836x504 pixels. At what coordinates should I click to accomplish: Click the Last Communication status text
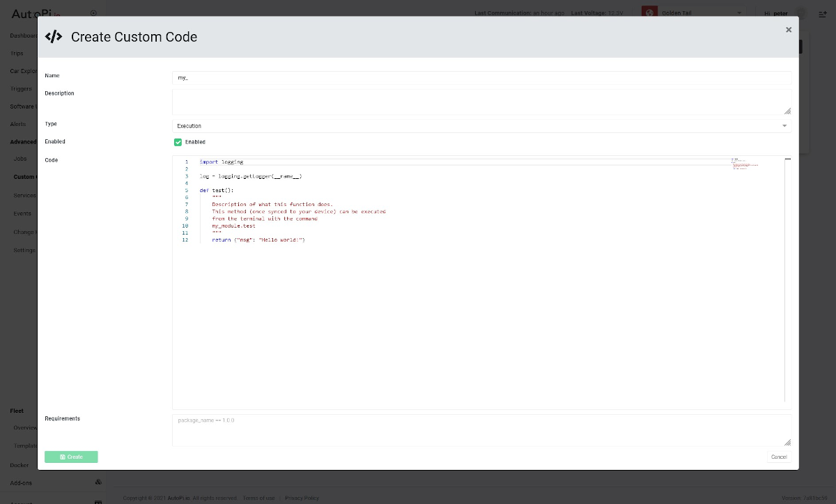click(x=519, y=13)
